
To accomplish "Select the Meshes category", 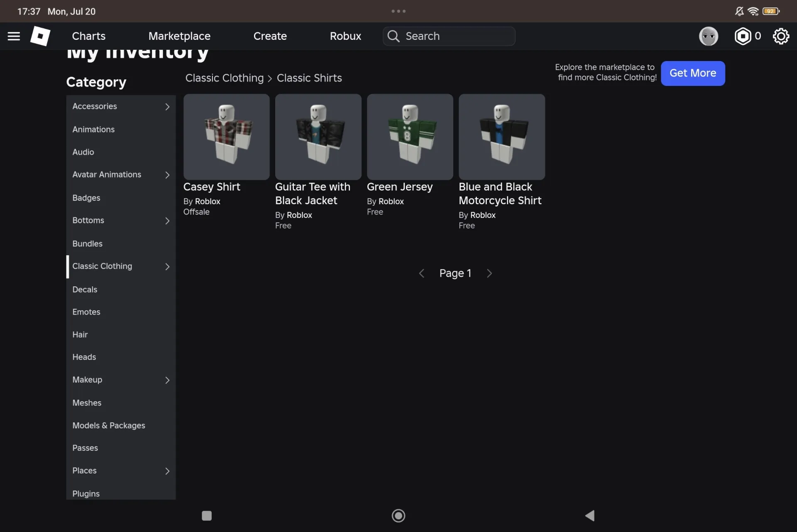I will (121, 403).
